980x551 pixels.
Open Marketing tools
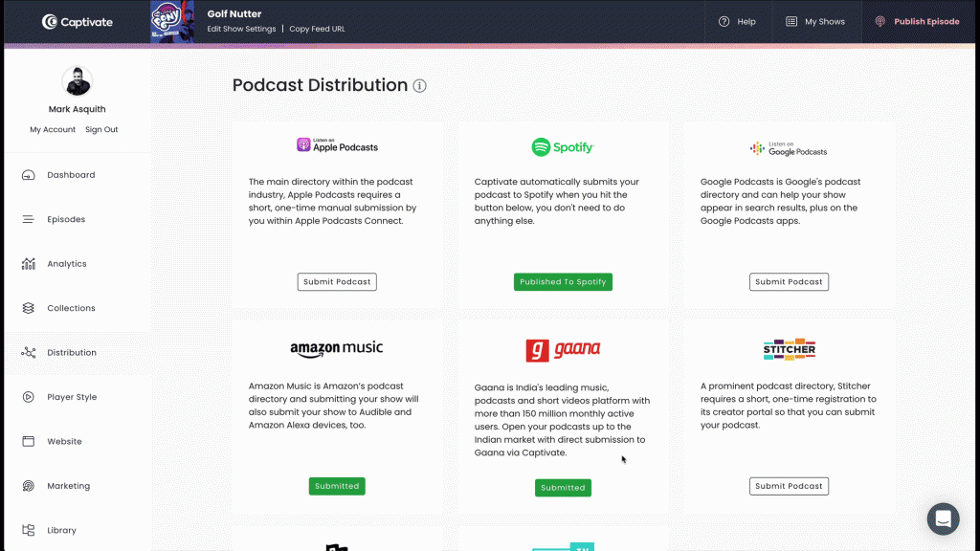point(69,485)
